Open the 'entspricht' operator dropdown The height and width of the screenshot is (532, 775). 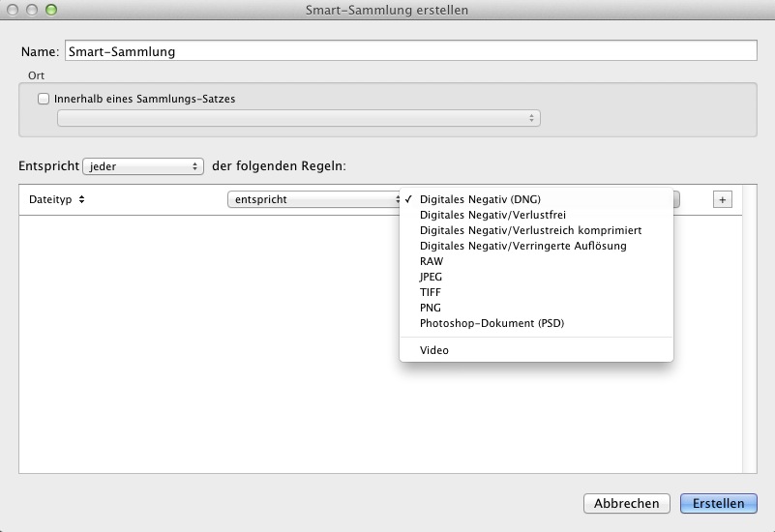(x=314, y=199)
